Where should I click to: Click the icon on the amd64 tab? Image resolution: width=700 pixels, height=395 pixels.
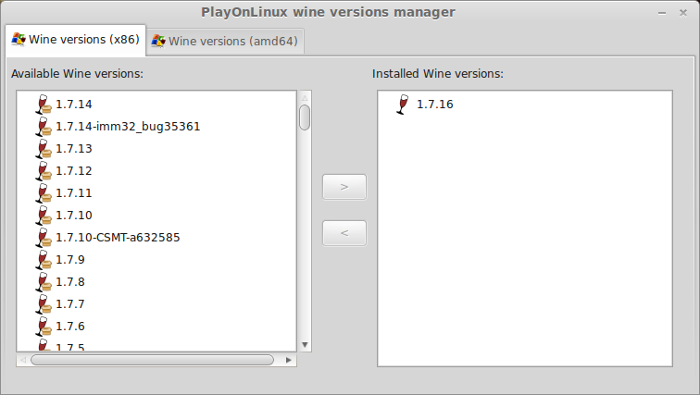tap(158, 41)
